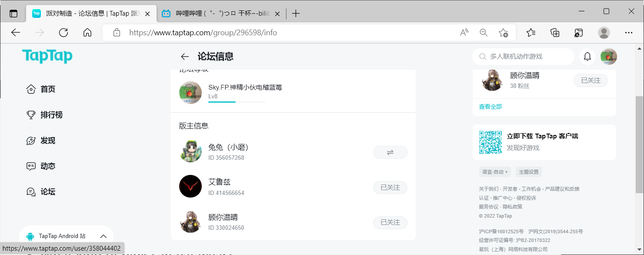
Task: Toggle 已关注 for ID 330024650
Action: (x=390, y=222)
